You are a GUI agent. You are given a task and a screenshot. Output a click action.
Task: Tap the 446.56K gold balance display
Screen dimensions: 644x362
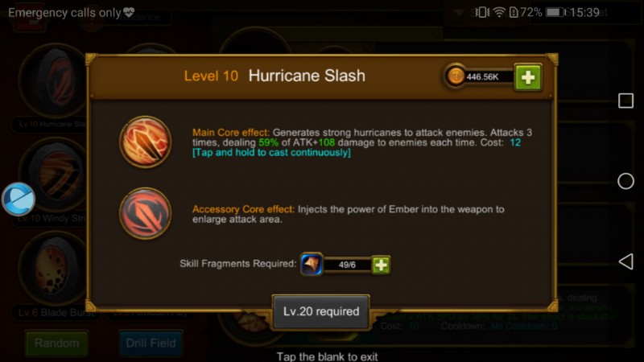coord(482,76)
